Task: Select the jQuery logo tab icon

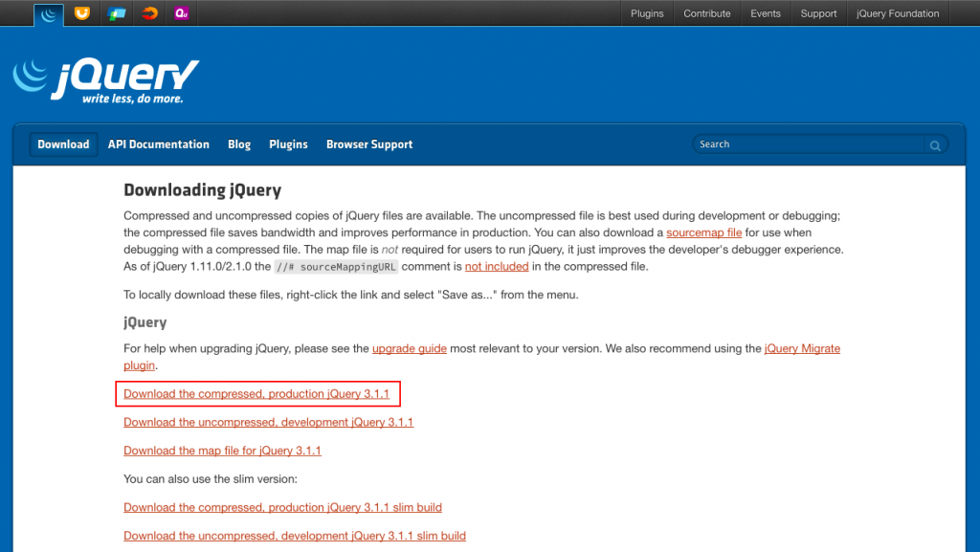Action: (x=48, y=13)
